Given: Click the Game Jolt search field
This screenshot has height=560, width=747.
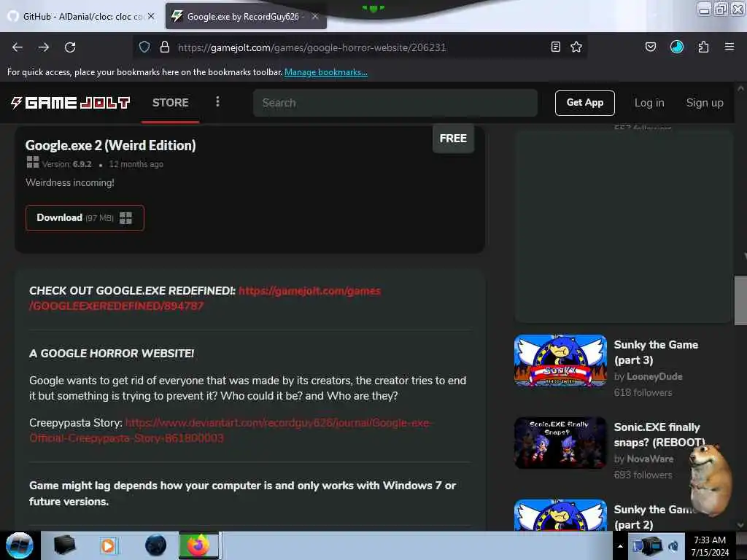Looking at the screenshot, I should coord(395,103).
